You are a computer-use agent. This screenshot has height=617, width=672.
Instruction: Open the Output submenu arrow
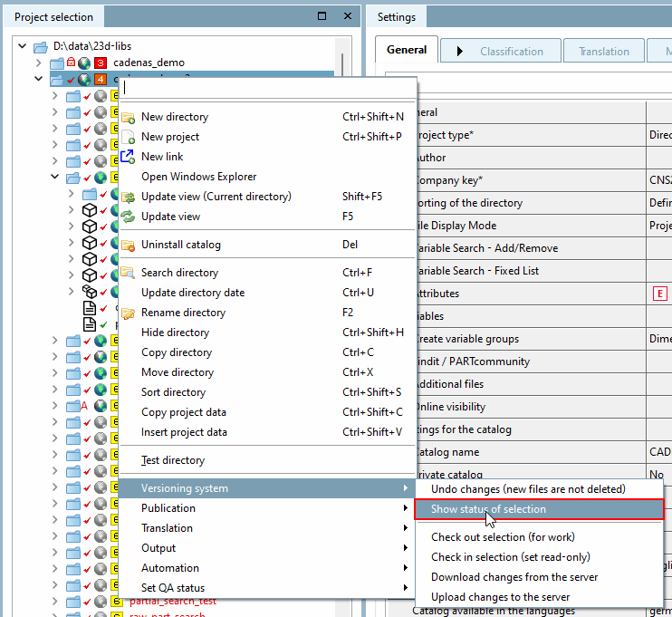(x=406, y=548)
